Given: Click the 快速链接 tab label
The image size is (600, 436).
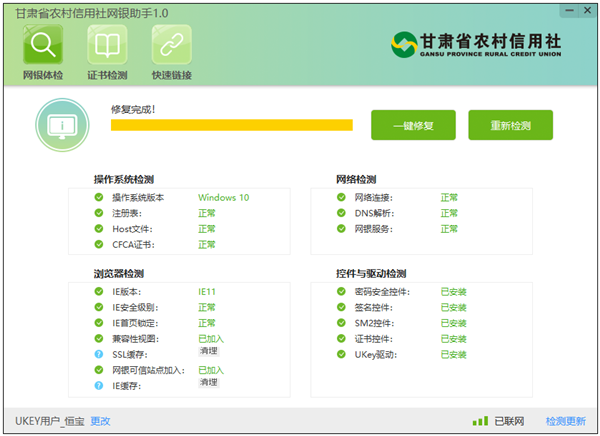Looking at the screenshot, I should click(172, 75).
